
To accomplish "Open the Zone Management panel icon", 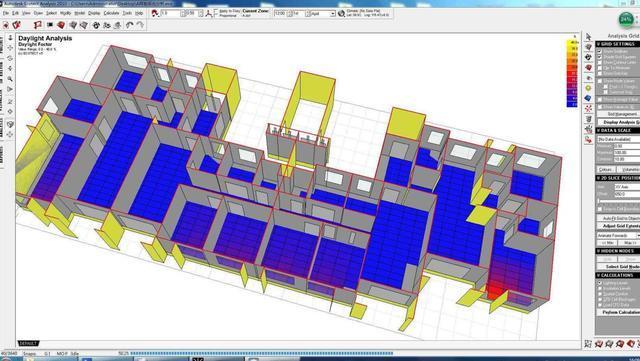I will pos(588,47).
